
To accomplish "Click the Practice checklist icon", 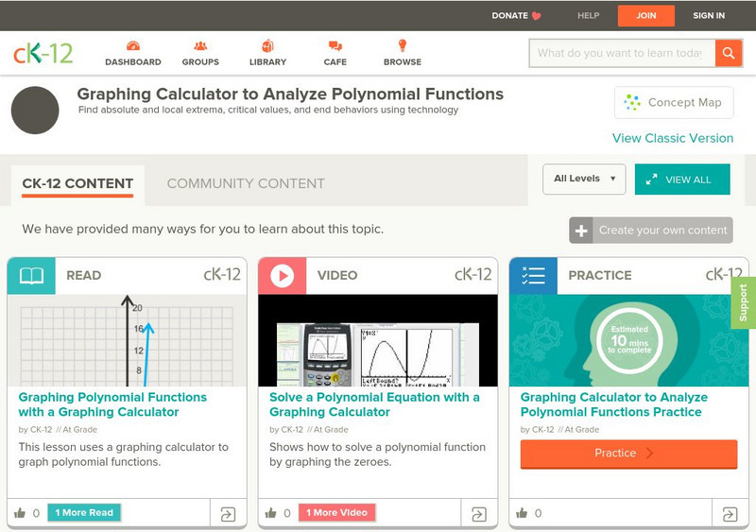I will pos(533,276).
